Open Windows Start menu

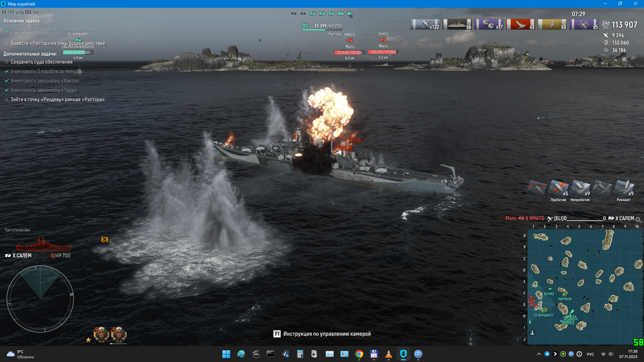[x=226, y=354]
